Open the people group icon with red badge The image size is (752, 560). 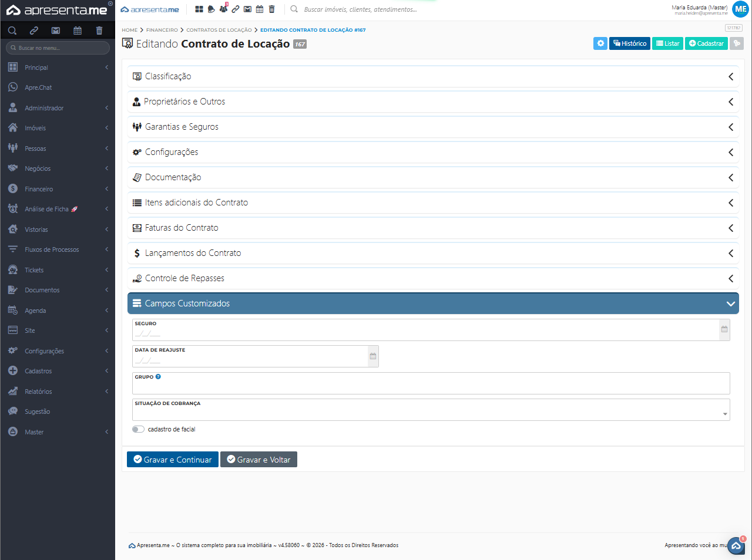223,9
